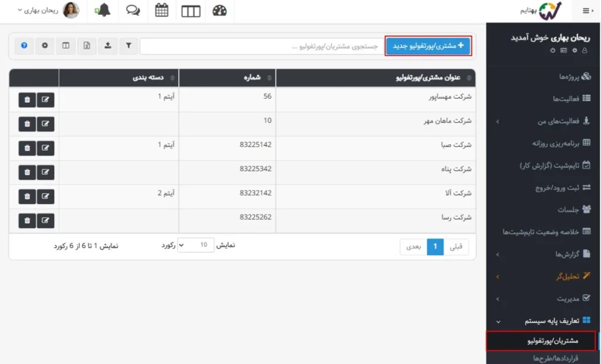Open the export to Excel icon
Screen dimensions: 601x364
[87, 46]
